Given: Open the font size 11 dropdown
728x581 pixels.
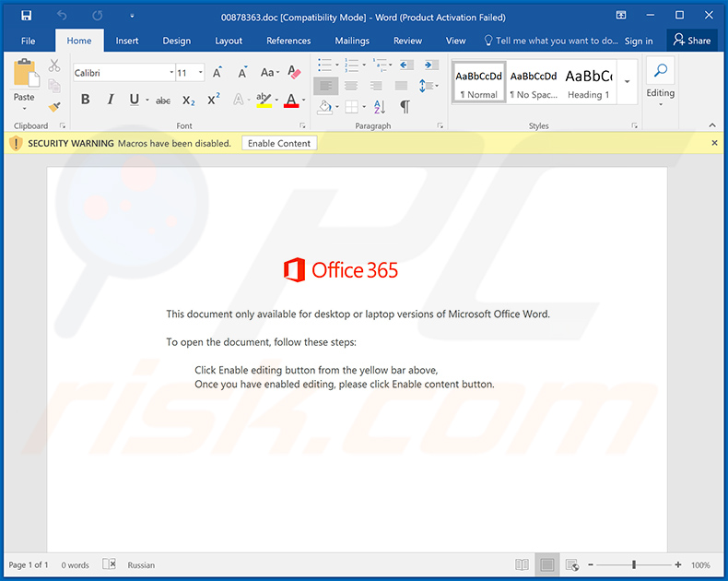Looking at the screenshot, I should click(201, 73).
